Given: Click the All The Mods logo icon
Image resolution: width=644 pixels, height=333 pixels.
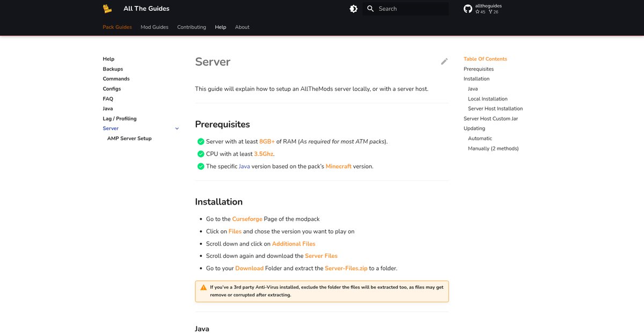Looking at the screenshot, I should [108, 9].
